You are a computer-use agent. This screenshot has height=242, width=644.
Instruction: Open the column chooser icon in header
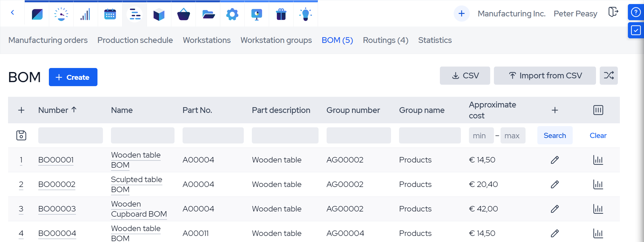point(598,110)
